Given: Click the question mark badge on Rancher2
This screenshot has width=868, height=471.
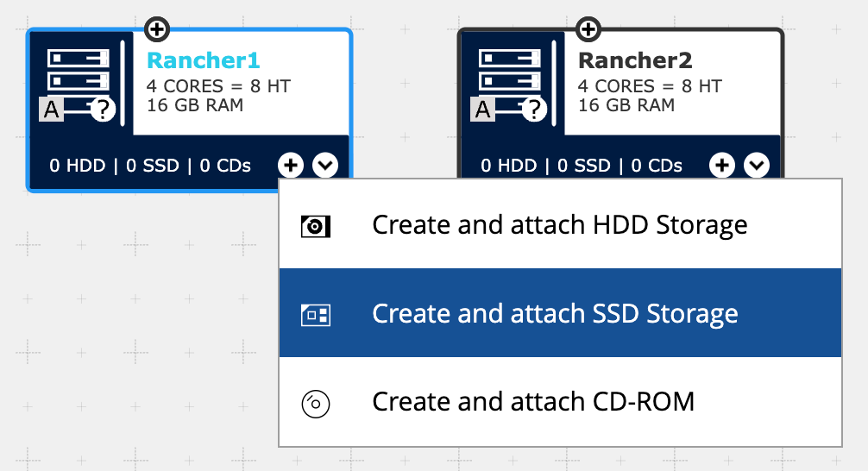Looking at the screenshot, I should click(x=534, y=110).
